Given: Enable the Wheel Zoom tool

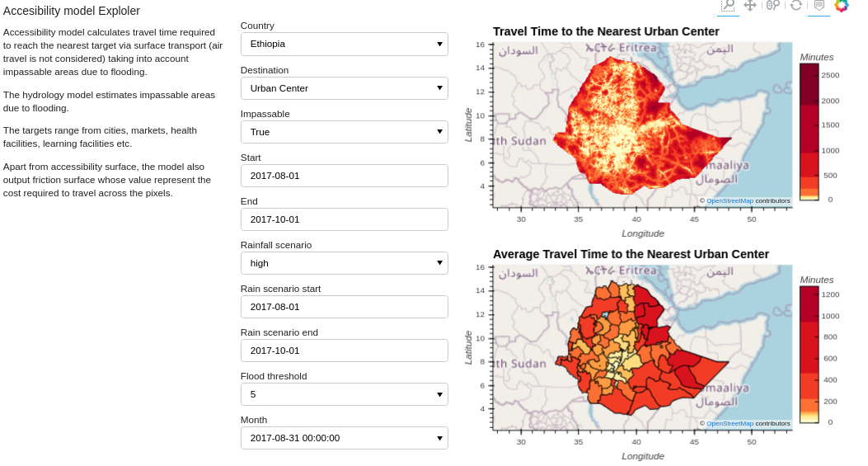Looking at the screenshot, I should [772, 6].
